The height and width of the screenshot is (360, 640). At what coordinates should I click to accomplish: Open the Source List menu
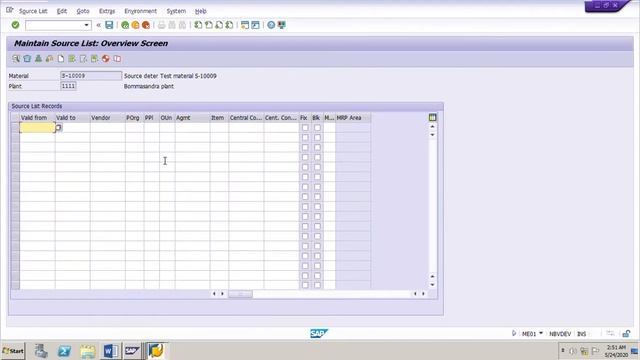pyautogui.click(x=33, y=11)
